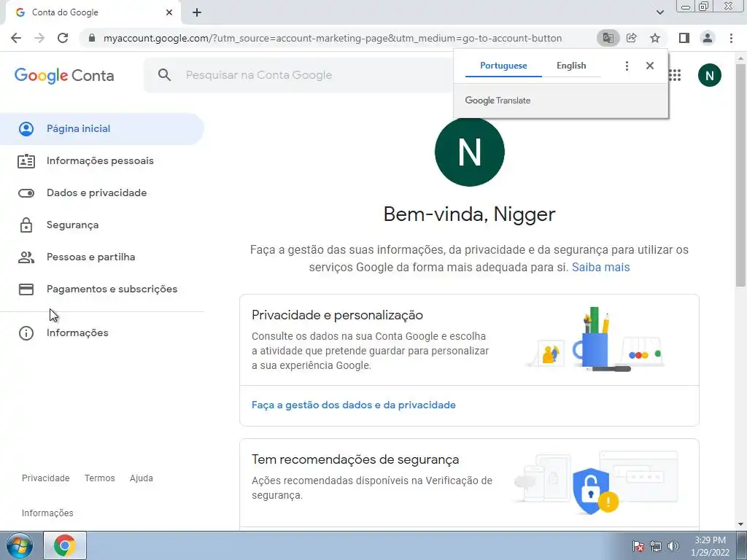Open the Google apps grid icon

(x=675, y=75)
